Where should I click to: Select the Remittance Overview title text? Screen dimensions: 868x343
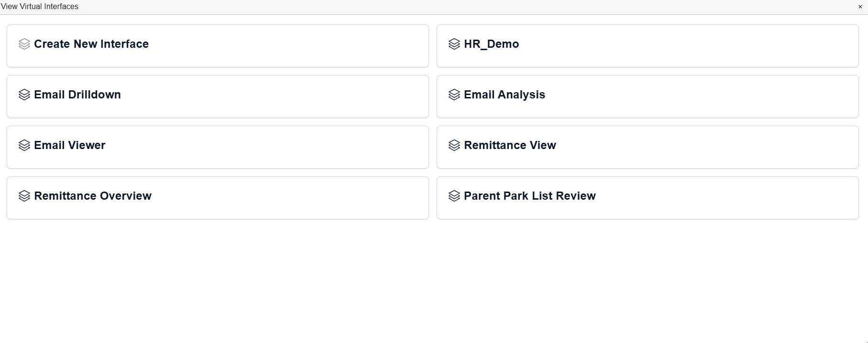pos(93,196)
